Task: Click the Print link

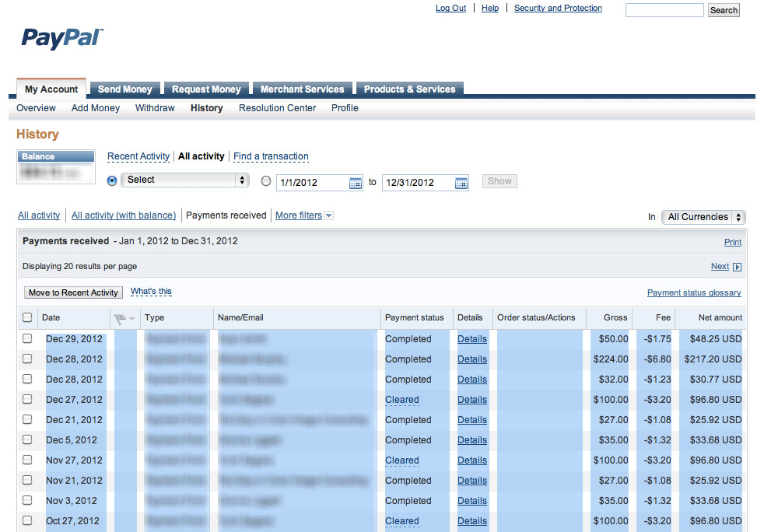Action: coord(733,242)
